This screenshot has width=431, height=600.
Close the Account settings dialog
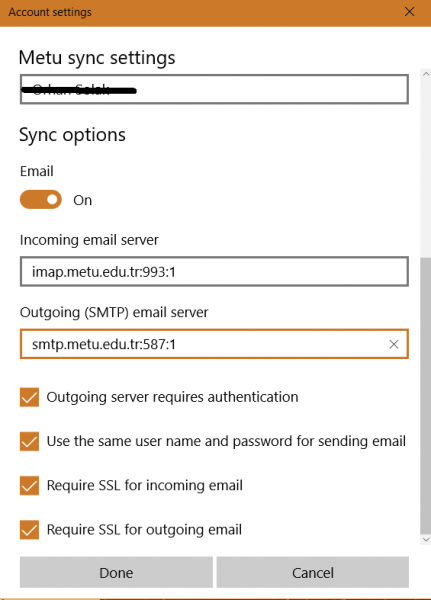tap(409, 12)
